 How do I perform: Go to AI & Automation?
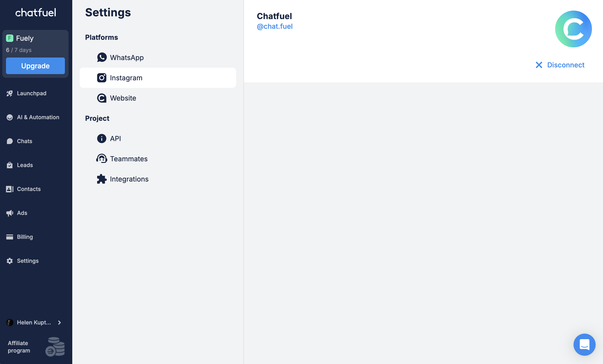coord(38,117)
